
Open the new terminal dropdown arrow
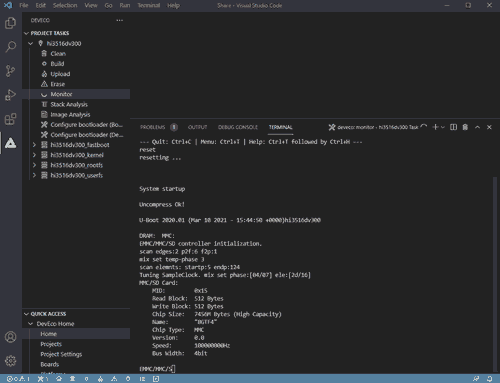(443, 127)
